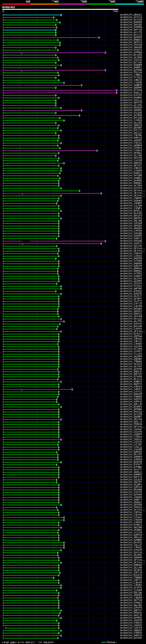Click the green alignment bar for A4TEB9
146x644 pixels.
click(42, 116)
